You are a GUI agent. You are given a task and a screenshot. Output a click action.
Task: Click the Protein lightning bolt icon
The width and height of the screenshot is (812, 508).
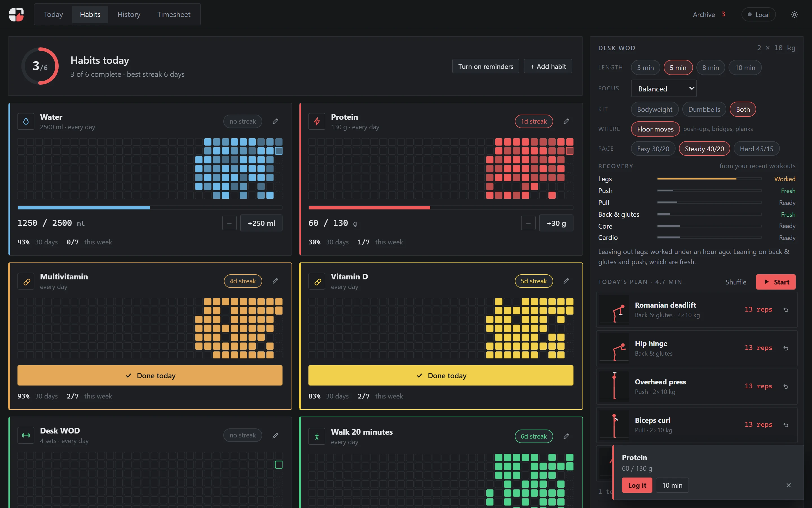point(317,121)
